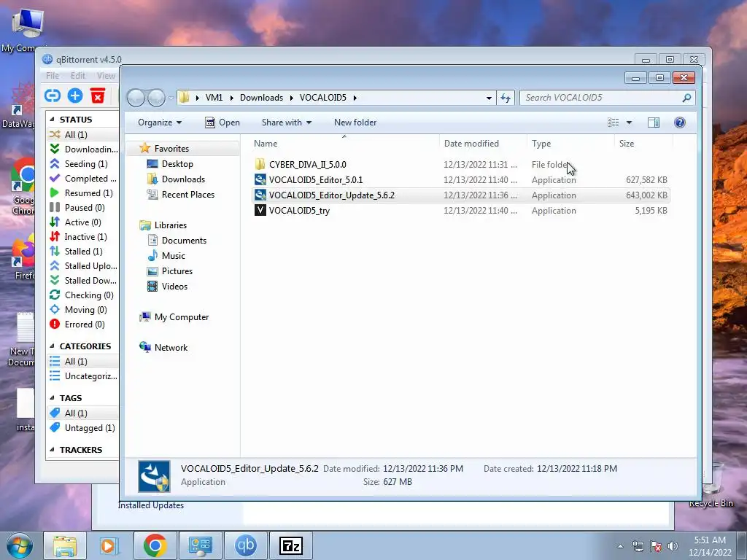The image size is (747, 560).
Task: Click the Change your view icon
Action: [613, 122]
